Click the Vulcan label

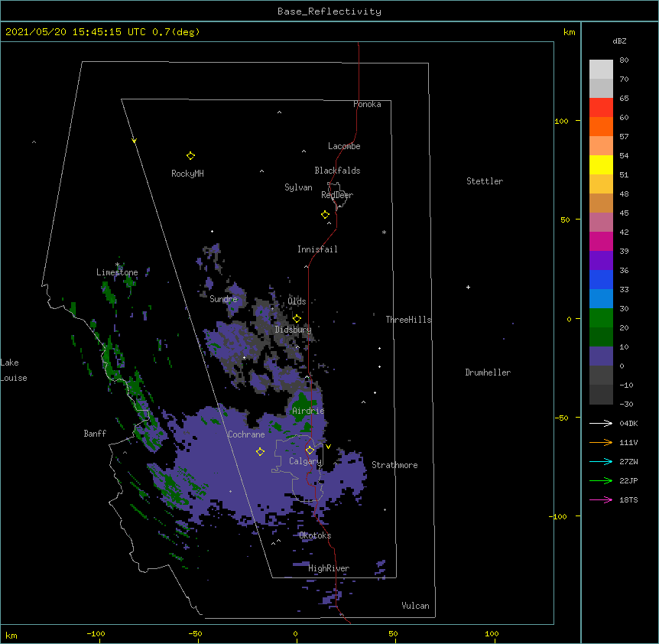(x=415, y=606)
